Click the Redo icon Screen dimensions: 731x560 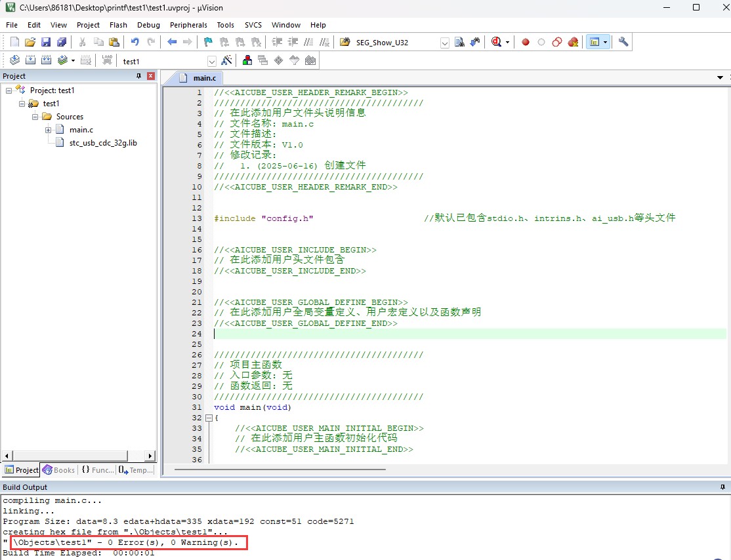[x=150, y=43]
